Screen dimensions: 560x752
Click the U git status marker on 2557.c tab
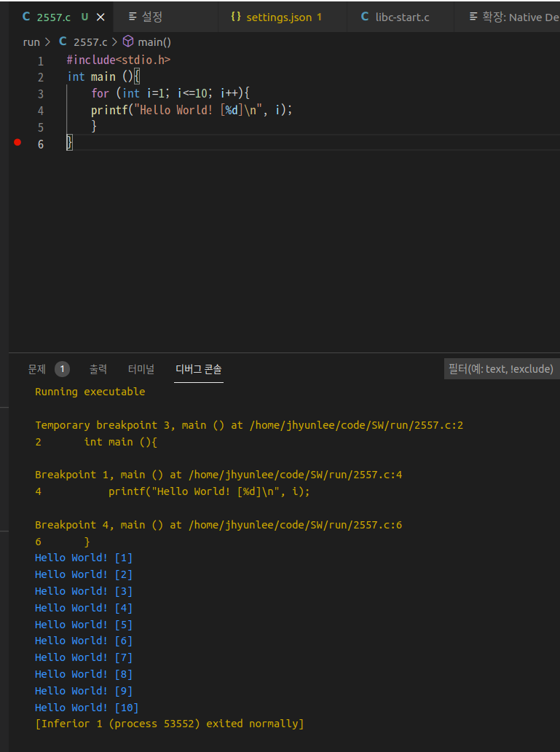click(x=85, y=17)
